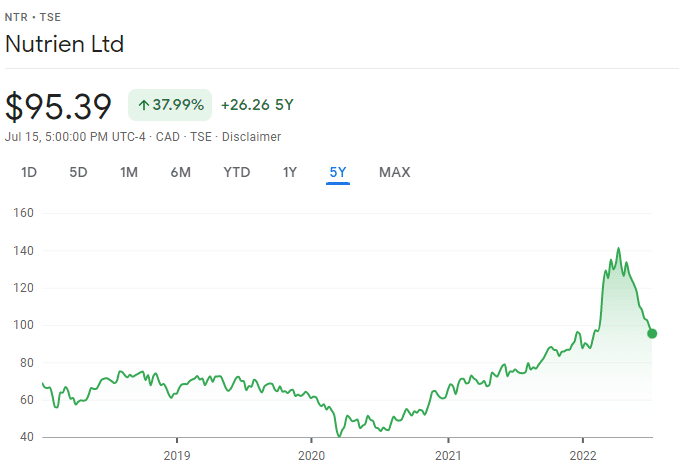Image resolution: width=679 pixels, height=470 pixels.
Task: Show the YTD chart range
Action: tap(236, 172)
